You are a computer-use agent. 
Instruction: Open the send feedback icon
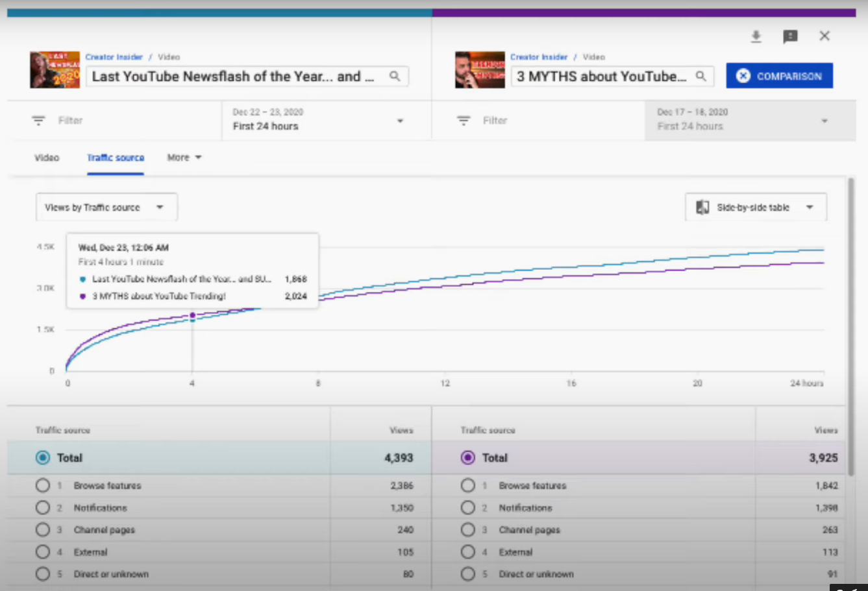790,37
